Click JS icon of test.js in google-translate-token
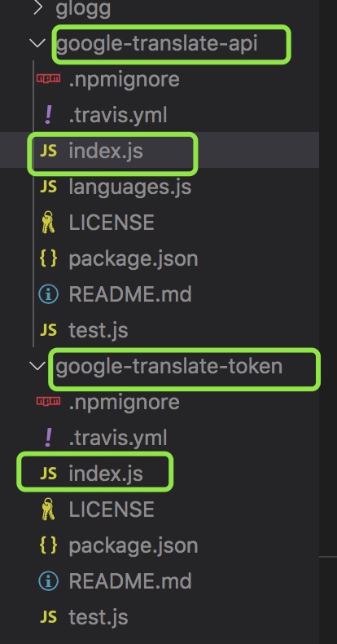This screenshot has height=644, width=337. [48, 617]
